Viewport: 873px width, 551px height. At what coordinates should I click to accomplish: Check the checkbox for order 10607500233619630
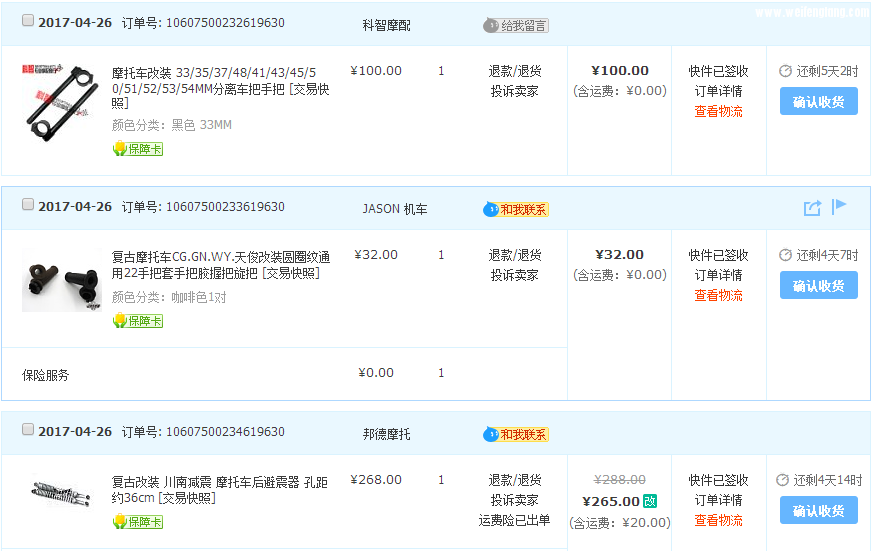28,204
